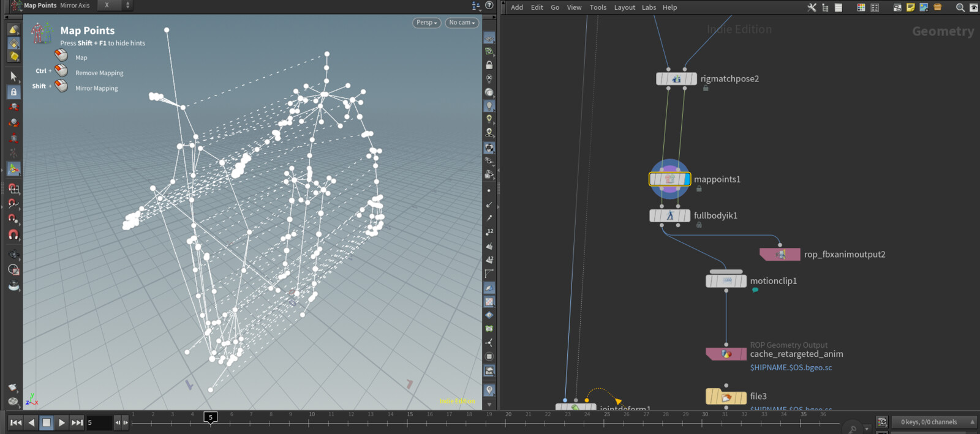
Task: Open the Persp viewport dropdown
Action: (427, 23)
